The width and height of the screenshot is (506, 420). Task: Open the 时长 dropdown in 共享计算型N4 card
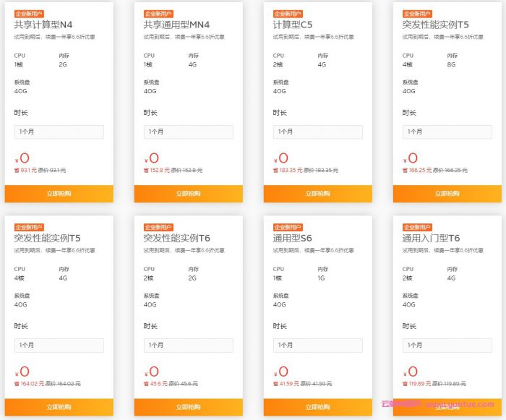coord(59,132)
